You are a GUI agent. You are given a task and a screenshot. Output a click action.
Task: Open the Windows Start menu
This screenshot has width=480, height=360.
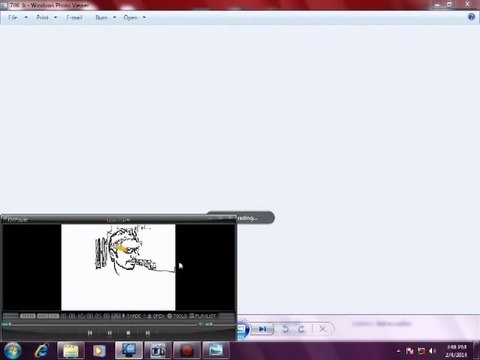pyautogui.click(x=12, y=350)
